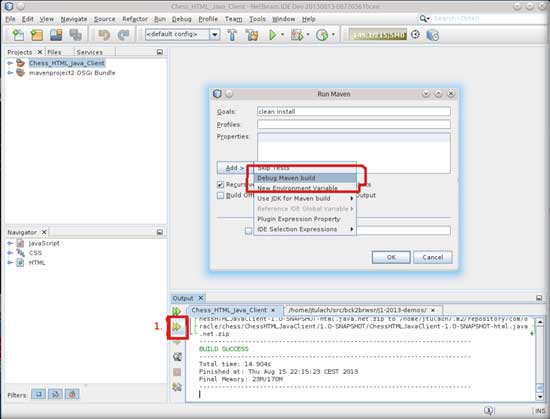Toggle the third Navigator filter button

pyautogui.click(x=72, y=394)
